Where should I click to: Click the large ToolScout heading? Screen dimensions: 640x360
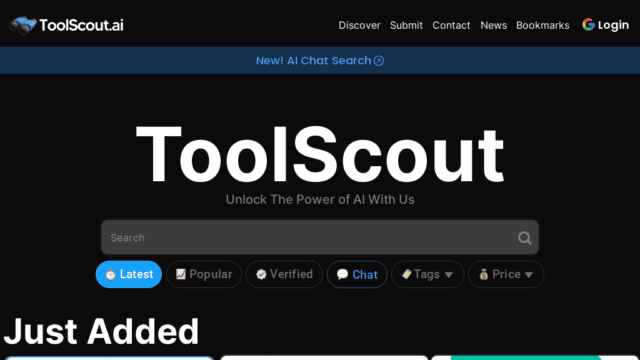(x=320, y=155)
